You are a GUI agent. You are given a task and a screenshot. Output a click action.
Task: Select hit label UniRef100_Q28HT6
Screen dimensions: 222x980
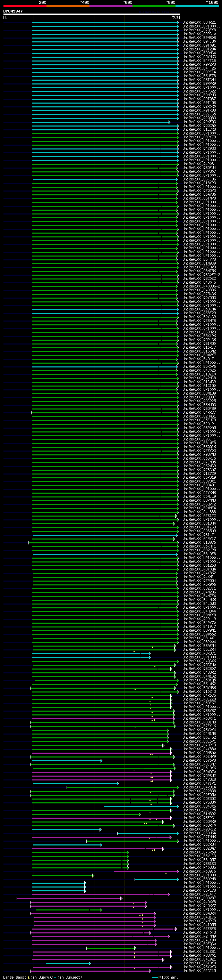pyautogui.click(x=199, y=321)
